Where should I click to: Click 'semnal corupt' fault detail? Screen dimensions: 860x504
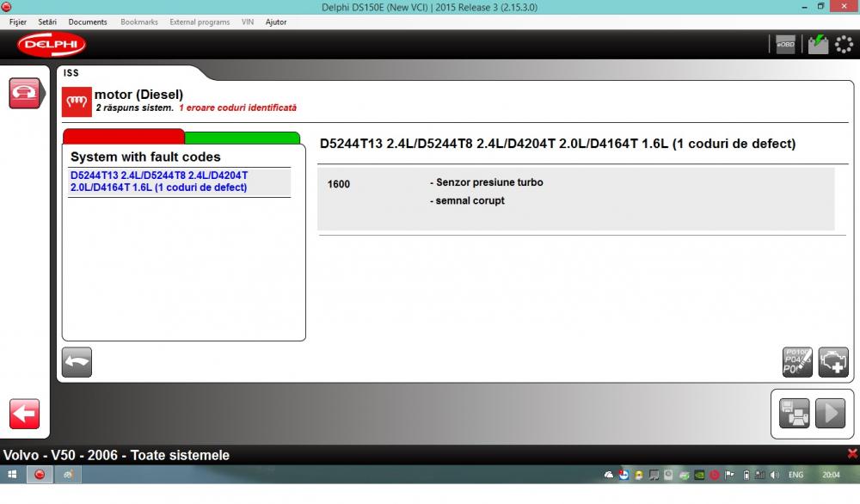470,200
